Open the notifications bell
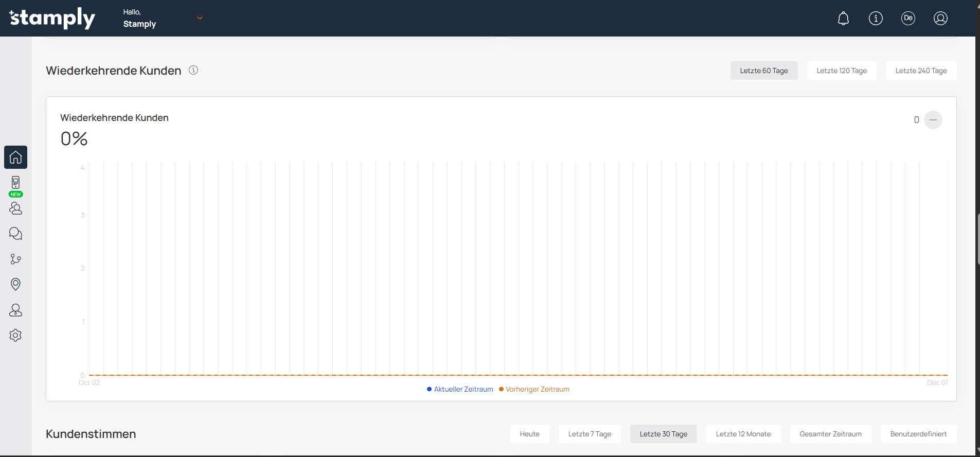Screen dimensions: 980x457 tap(843, 19)
